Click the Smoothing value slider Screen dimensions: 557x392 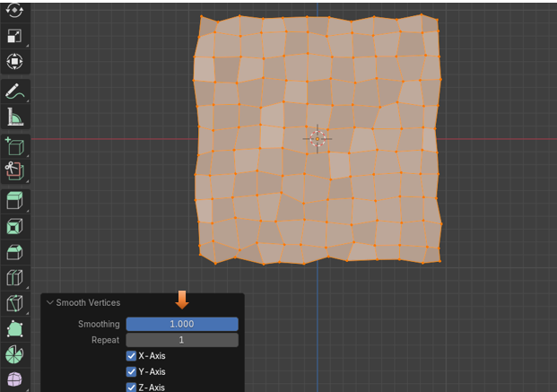click(181, 325)
